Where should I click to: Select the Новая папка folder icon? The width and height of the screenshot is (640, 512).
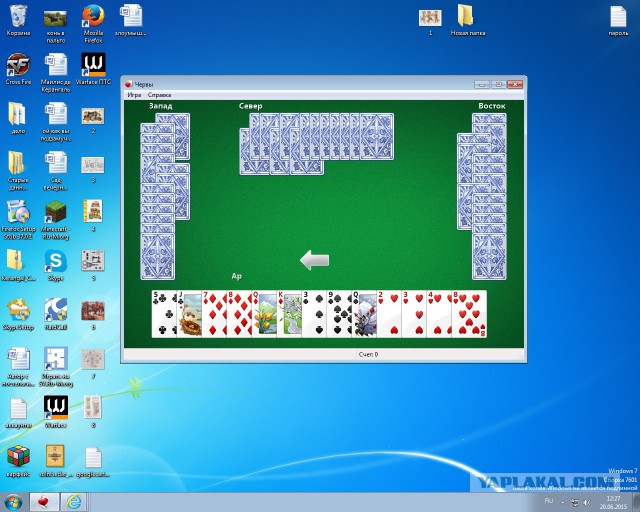click(468, 20)
